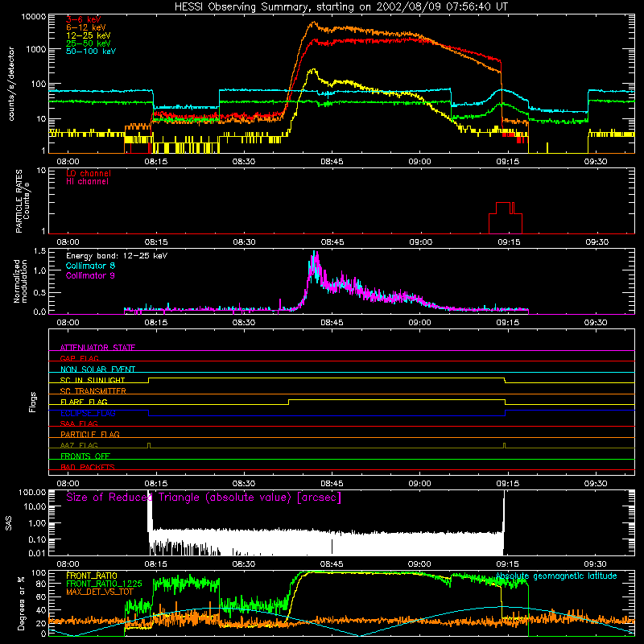Select the GAP_FLAG label
This screenshot has width=644, height=644.
point(79,358)
